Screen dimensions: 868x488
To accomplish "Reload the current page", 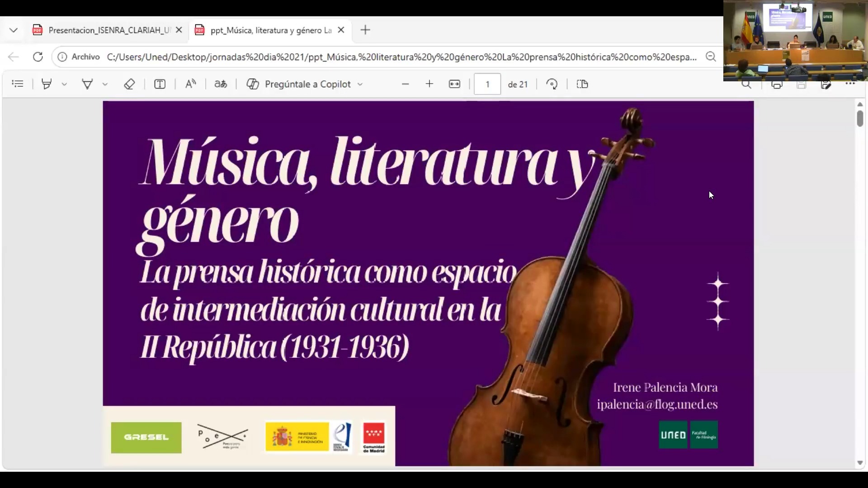I will point(38,57).
